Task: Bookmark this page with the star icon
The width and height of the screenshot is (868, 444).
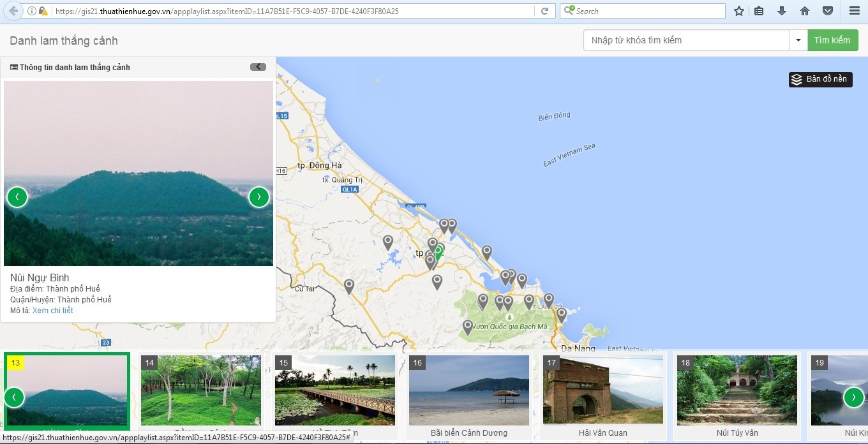Action: pos(739,11)
